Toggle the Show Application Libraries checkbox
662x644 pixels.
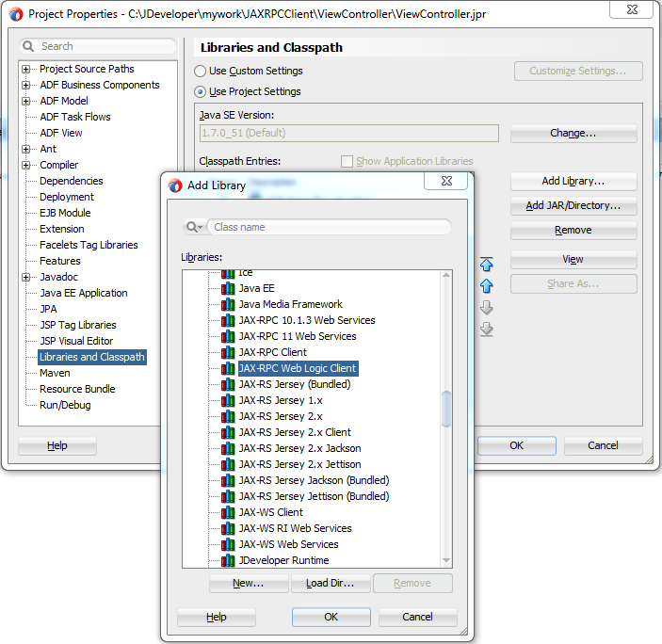(x=347, y=161)
